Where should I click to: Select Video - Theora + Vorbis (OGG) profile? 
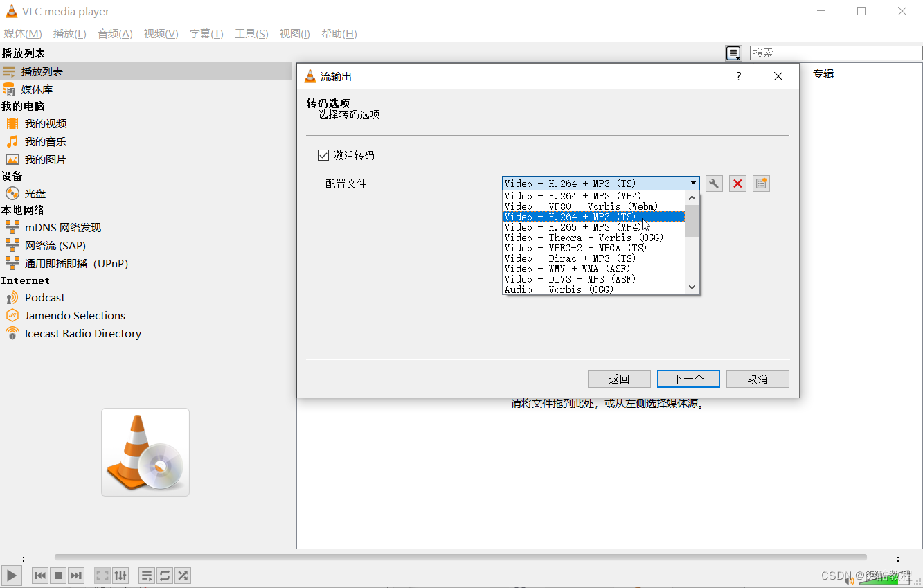point(593,238)
